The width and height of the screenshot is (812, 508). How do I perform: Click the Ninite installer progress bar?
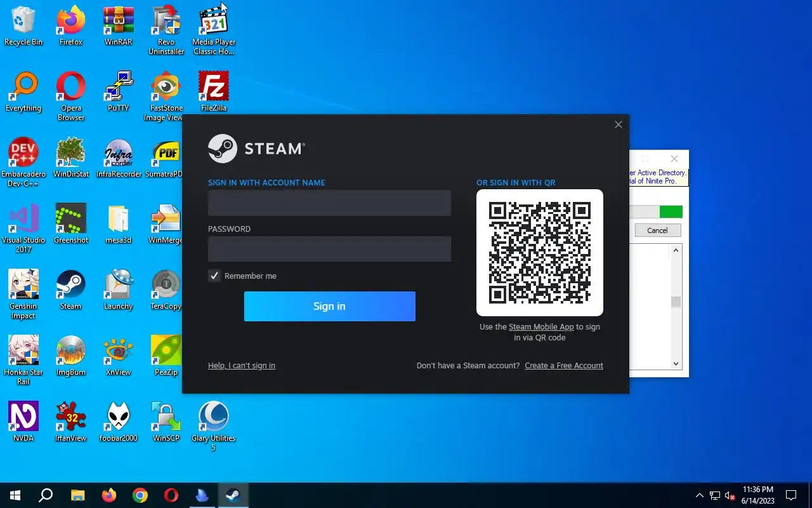(x=656, y=212)
